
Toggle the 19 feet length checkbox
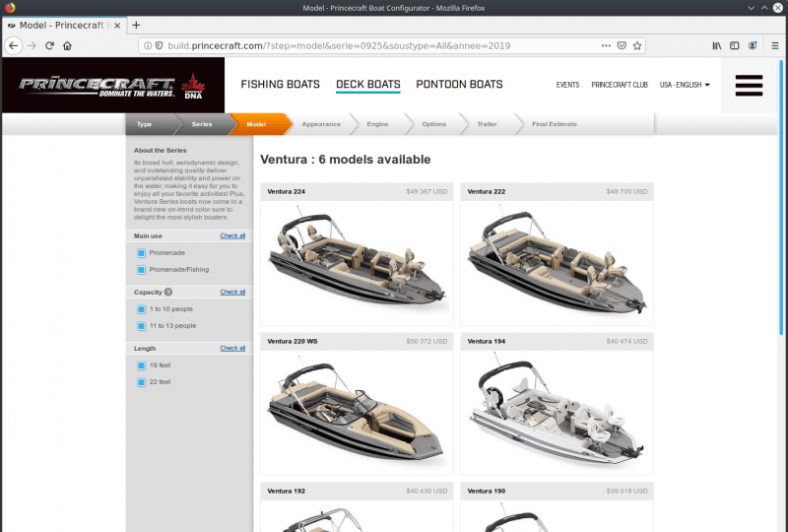click(x=141, y=366)
